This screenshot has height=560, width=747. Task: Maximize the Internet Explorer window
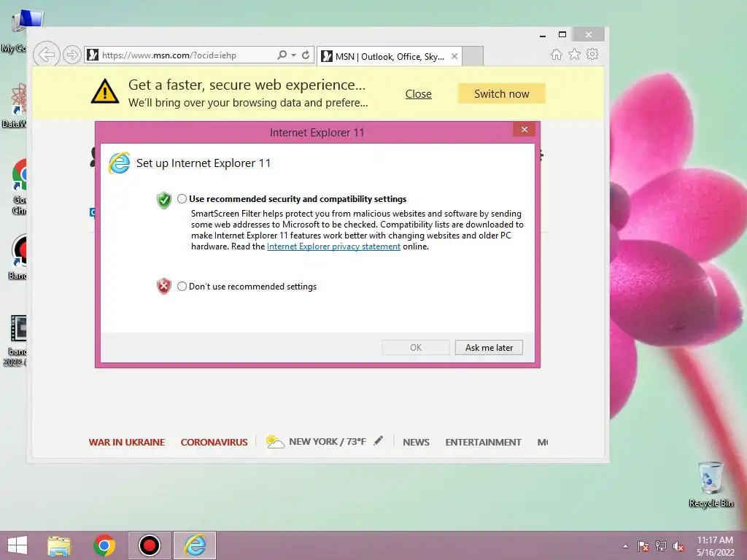tap(562, 34)
